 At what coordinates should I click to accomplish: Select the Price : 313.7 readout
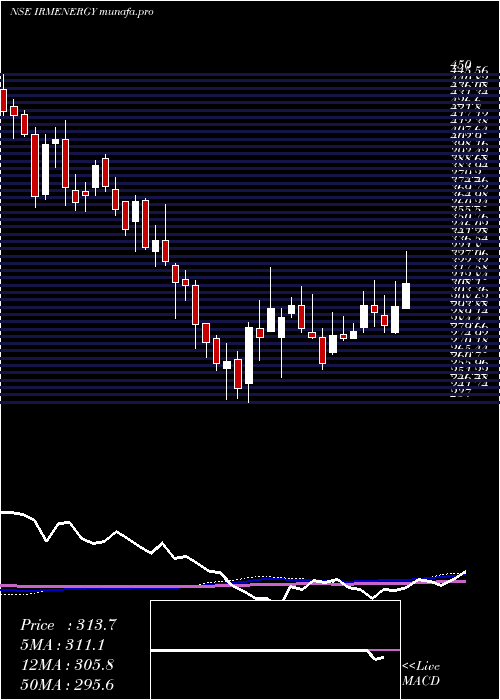68,625
